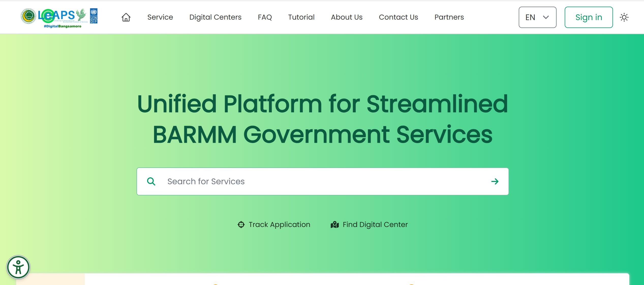
Task: Expand the language selector chevron
Action: [546, 17]
